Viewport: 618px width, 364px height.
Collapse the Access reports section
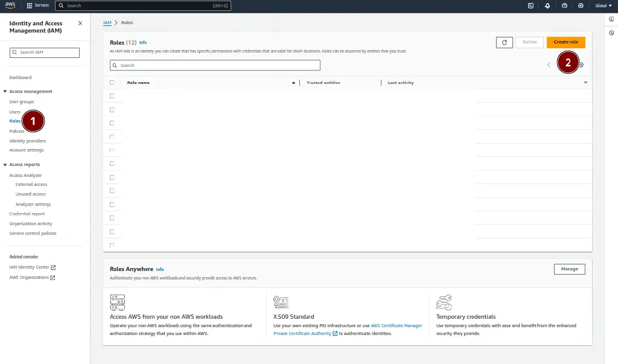tap(5, 165)
